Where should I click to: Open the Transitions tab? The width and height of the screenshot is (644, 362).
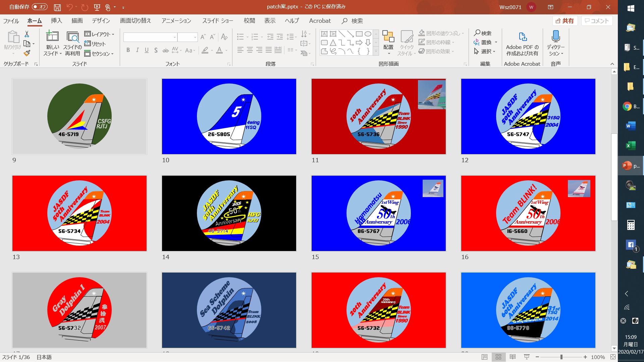tap(136, 21)
